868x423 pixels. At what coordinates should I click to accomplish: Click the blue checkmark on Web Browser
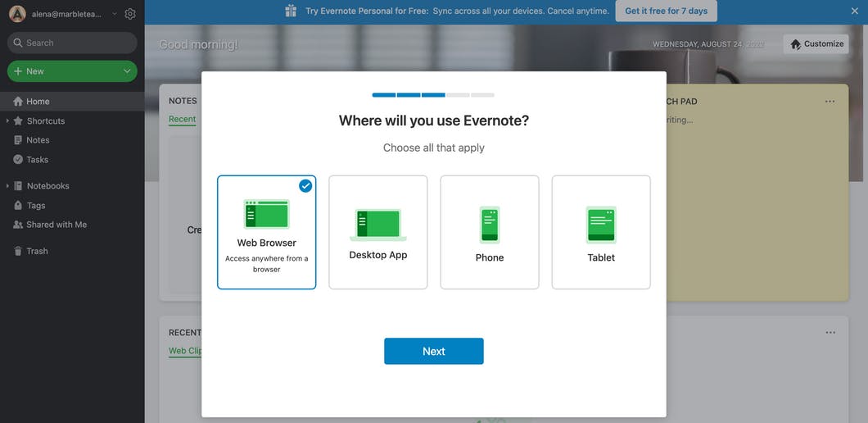coord(305,186)
